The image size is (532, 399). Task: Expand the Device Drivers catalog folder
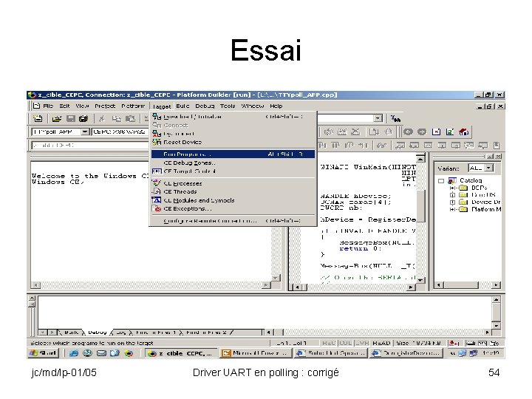[452, 202]
